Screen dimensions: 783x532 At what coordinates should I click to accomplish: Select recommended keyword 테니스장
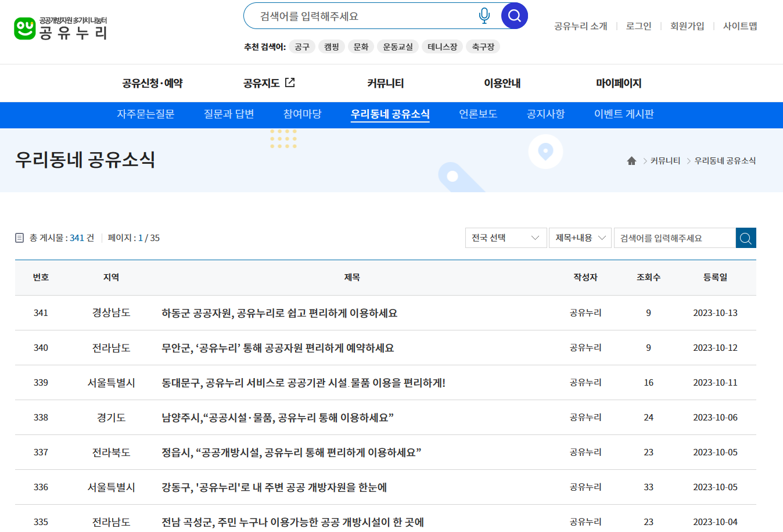[x=443, y=46]
